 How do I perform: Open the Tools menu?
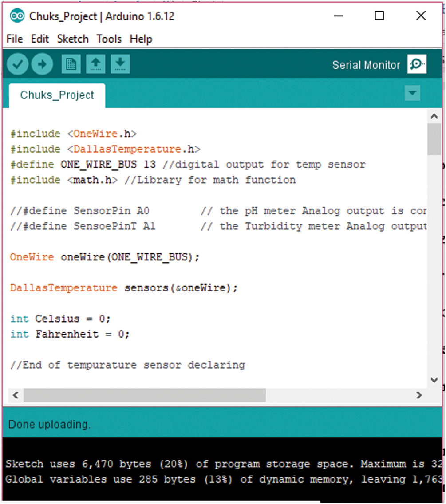109,39
